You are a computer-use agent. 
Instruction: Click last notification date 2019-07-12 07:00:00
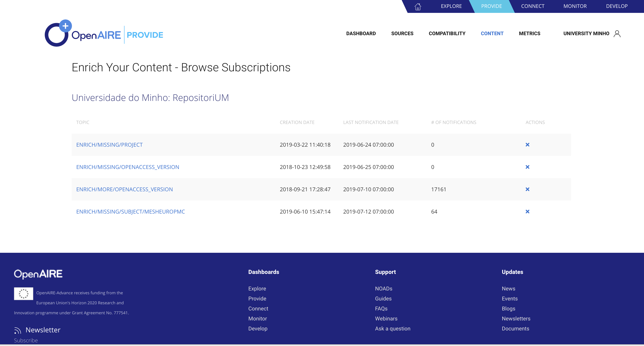[x=368, y=211]
